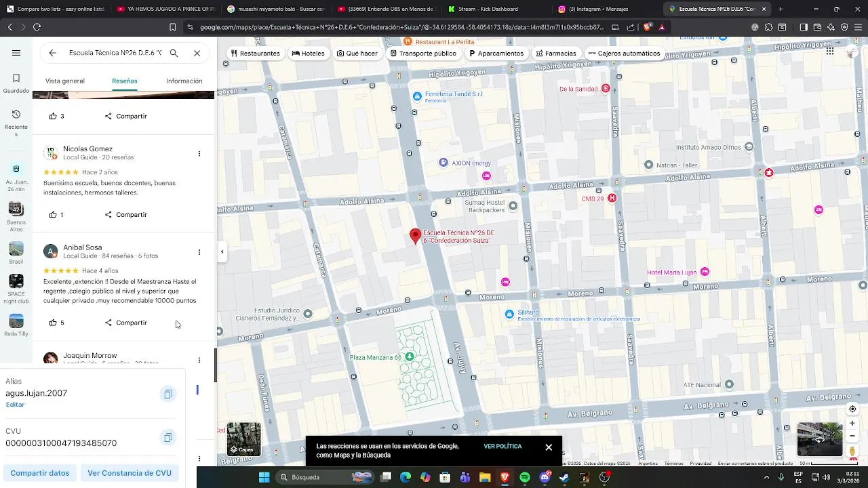Open SPACE night club recent item
Viewport: 868px width, 488px height.
16,289
